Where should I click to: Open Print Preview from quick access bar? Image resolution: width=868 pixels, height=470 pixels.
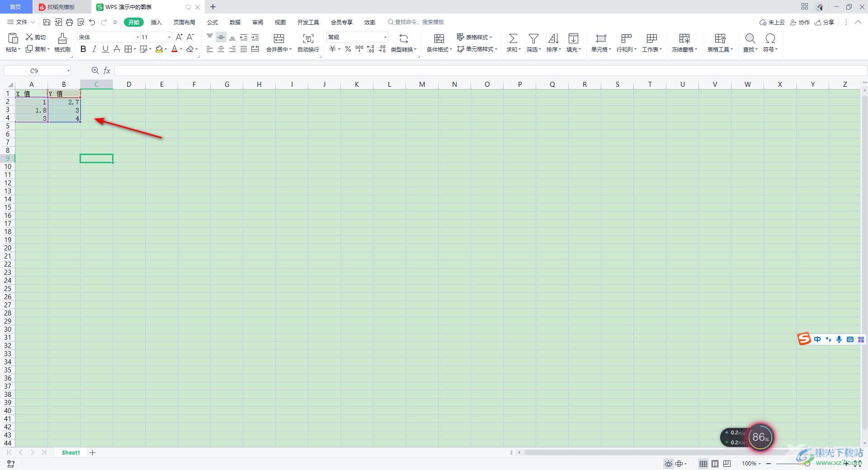point(81,22)
